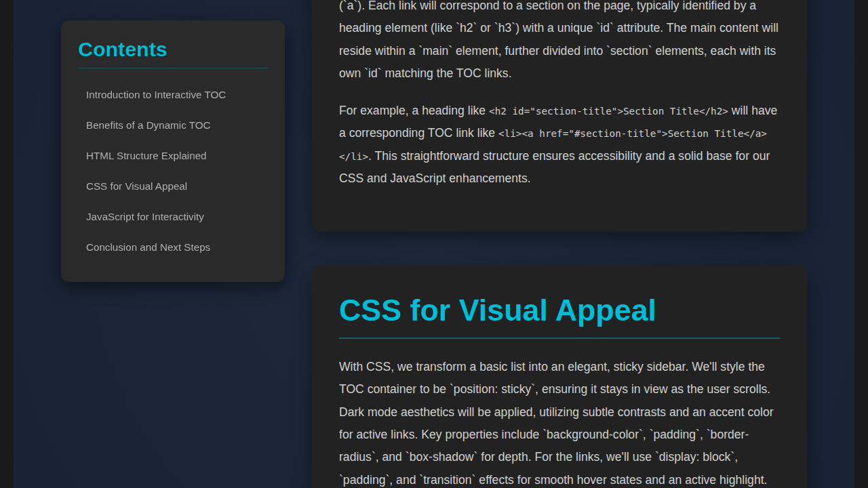
Task: Jump to Conclusion and Next Steps
Action: (148, 247)
